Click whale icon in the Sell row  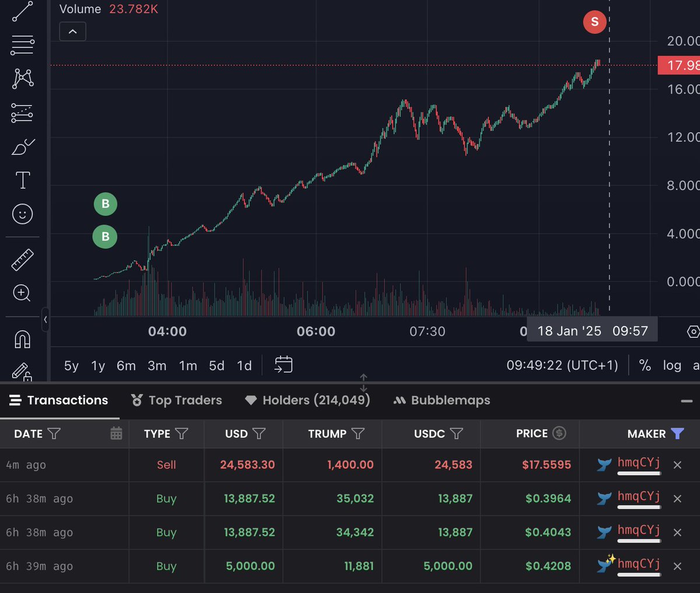point(604,465)
